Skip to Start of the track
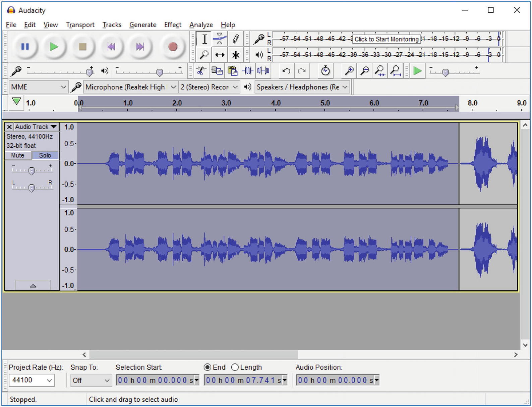This screenshot has height=407, width=532. pos(111,47)
